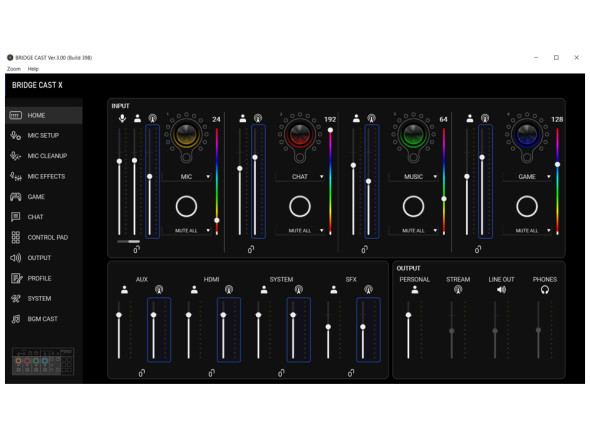Open the Help menu

[x=33, y=69]
